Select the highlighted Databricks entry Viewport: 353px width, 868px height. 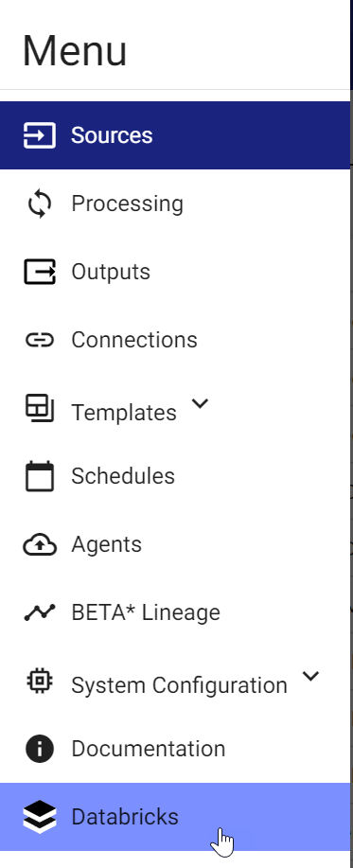[175, 817]
